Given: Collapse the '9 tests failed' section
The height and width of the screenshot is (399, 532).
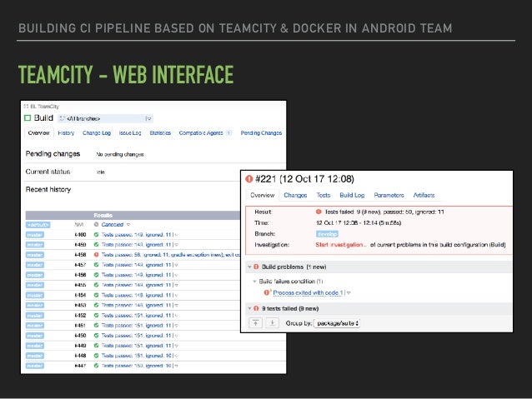Looking at the screenshot, I should pyautogui.click(x=249, y=308).
